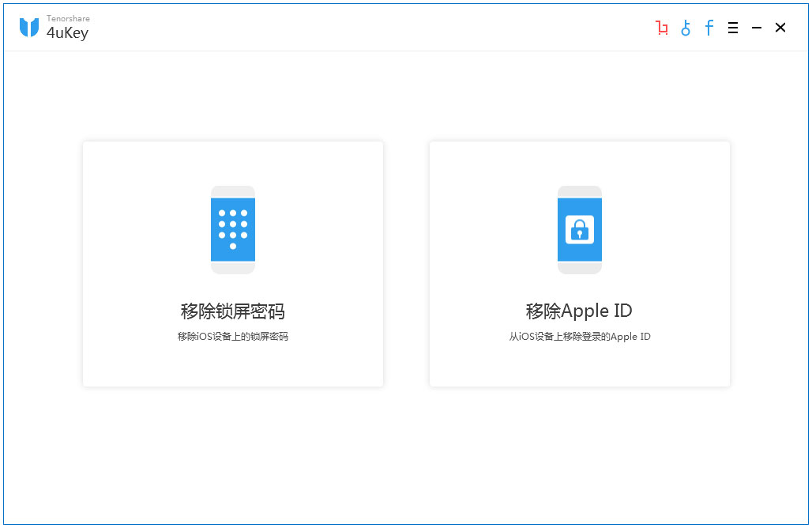Open the hamburger menu
The image size is (812, 528).
(733, 28)
